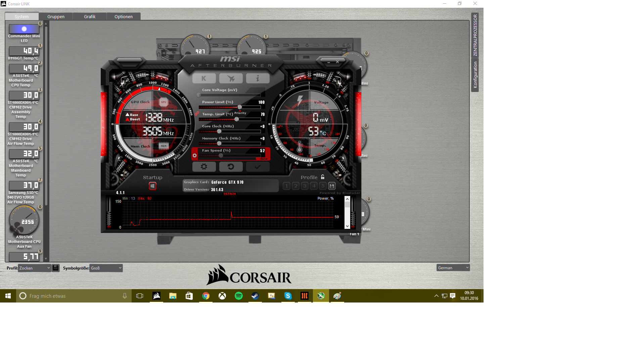Screen dimensions: 644x363
Task: Save the Corsair LINK profile with floppy icon
Action: click(56, 268)
